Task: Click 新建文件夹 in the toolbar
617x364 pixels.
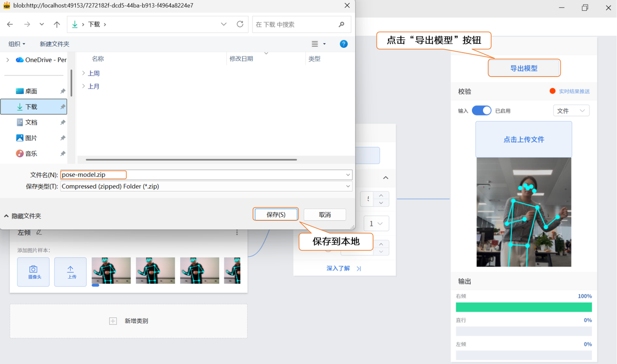Action: (x=54, y=44)
